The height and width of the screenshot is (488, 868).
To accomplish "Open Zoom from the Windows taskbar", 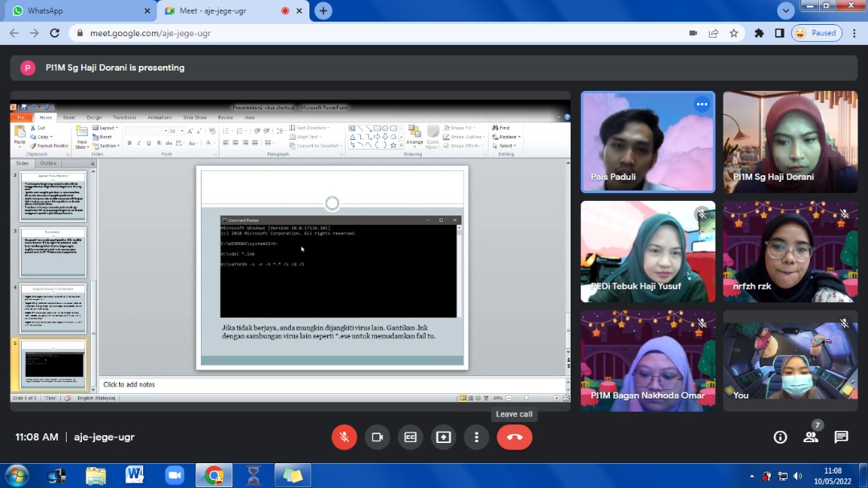I will coord(174,475).
